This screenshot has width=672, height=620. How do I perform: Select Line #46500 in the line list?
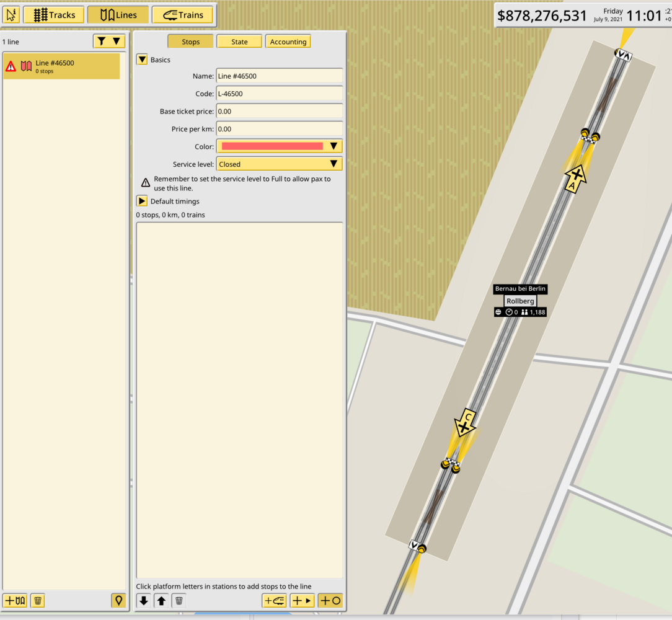tap(62, 64)
